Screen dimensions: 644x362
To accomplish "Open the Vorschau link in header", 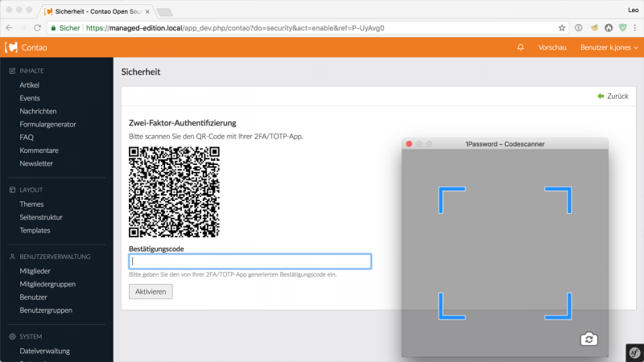I will tap(552, 47).
